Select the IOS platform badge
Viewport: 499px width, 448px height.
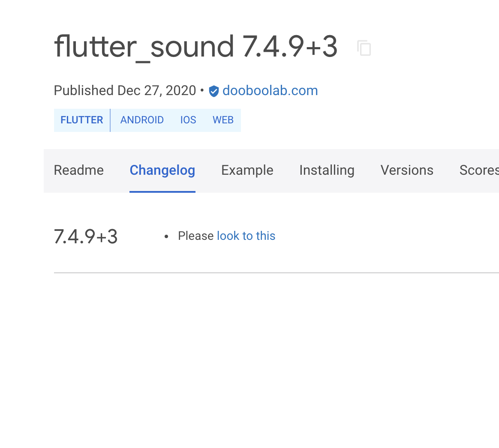[188, 120]
